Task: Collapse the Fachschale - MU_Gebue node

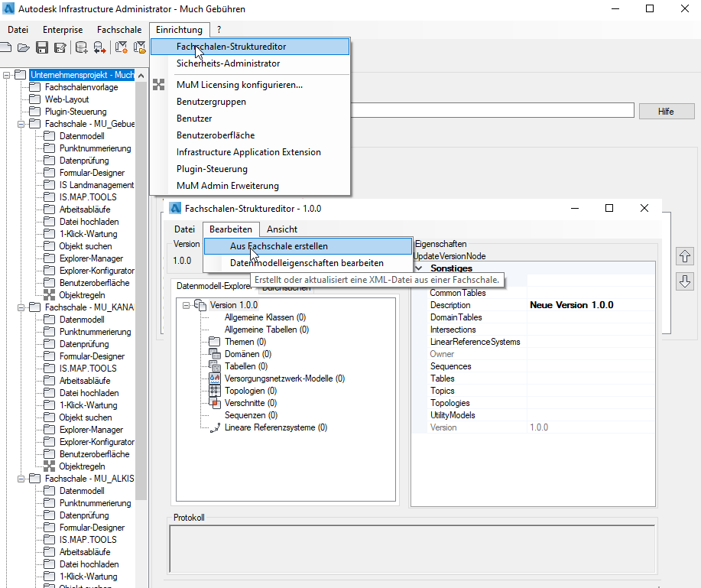Action: point(21,124)
